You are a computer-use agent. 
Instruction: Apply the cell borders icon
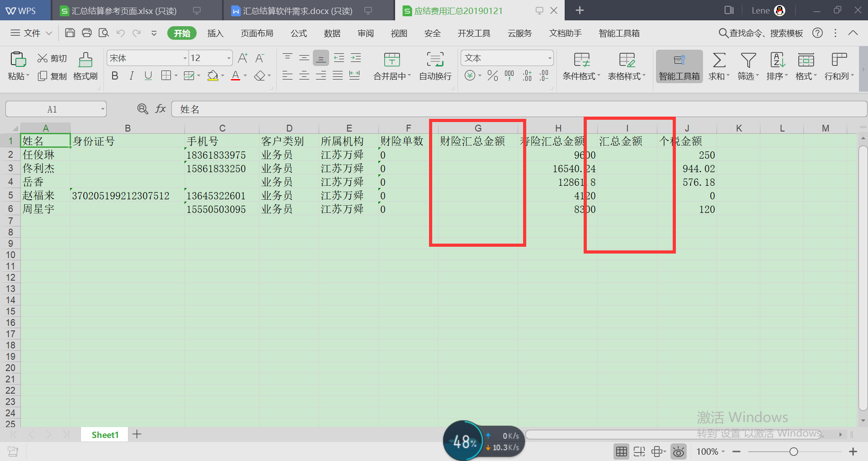[166, 75]
